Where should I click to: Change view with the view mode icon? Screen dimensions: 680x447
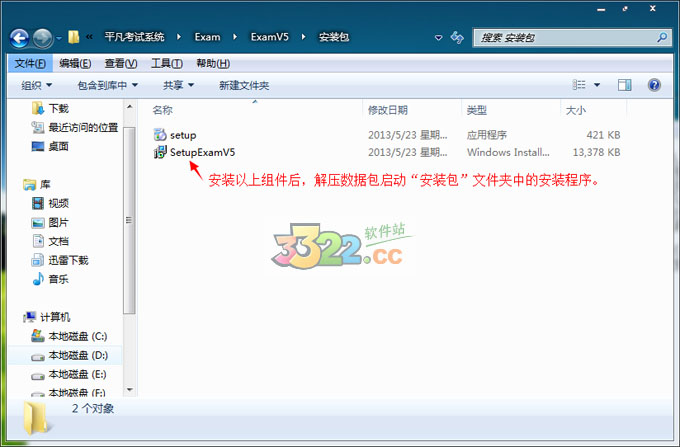tap(579, 85)
